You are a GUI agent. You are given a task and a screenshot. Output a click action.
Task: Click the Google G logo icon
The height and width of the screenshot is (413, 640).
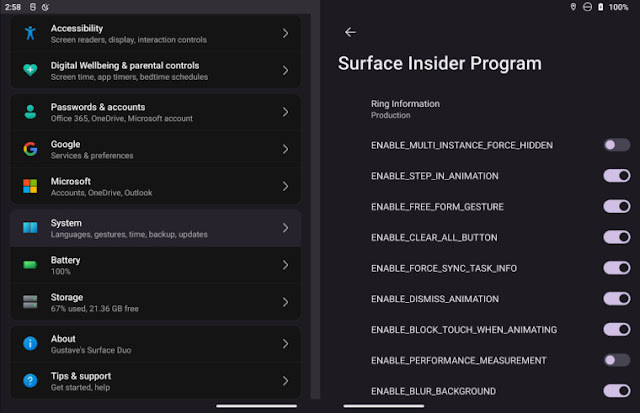point(30,149)
